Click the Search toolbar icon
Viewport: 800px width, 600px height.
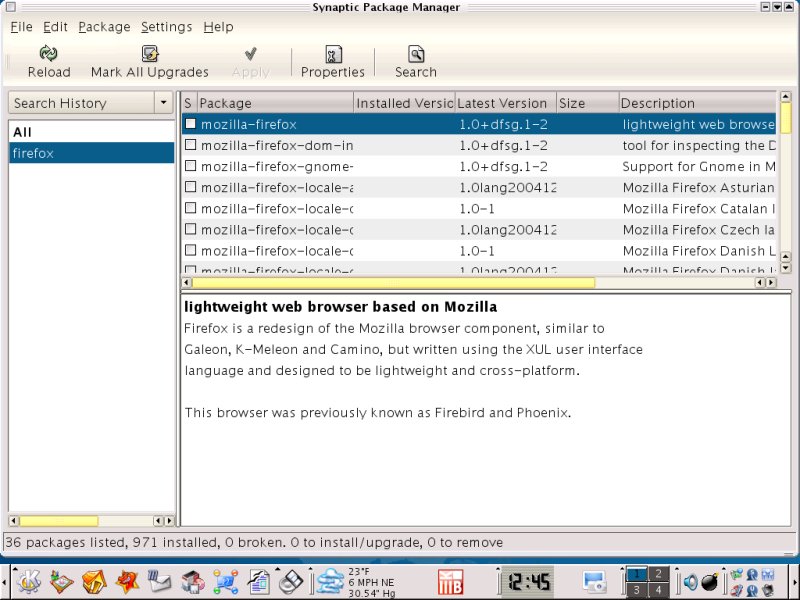415,54
